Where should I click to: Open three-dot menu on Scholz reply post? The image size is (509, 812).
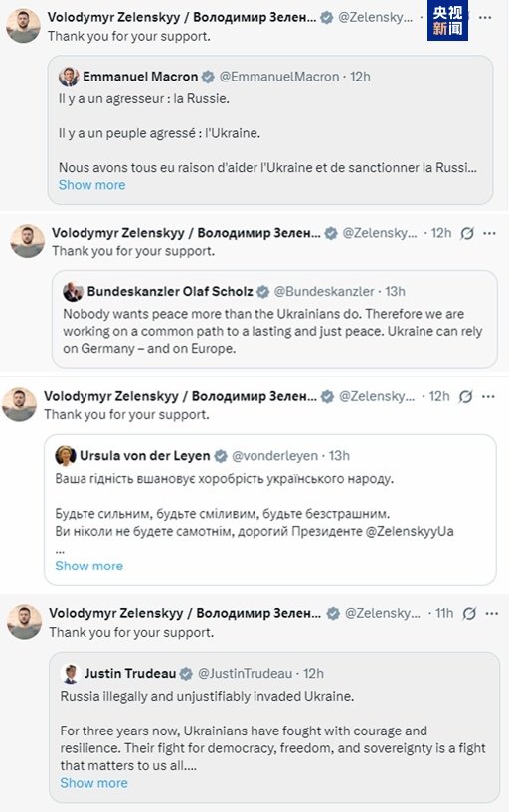pyautogui.click(x=489, y=233)
